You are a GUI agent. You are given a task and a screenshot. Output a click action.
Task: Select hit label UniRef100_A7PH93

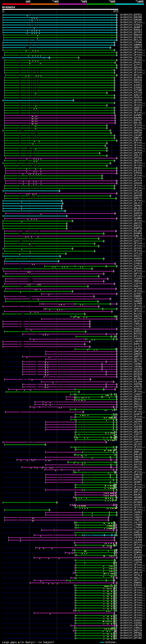point(131,261)
